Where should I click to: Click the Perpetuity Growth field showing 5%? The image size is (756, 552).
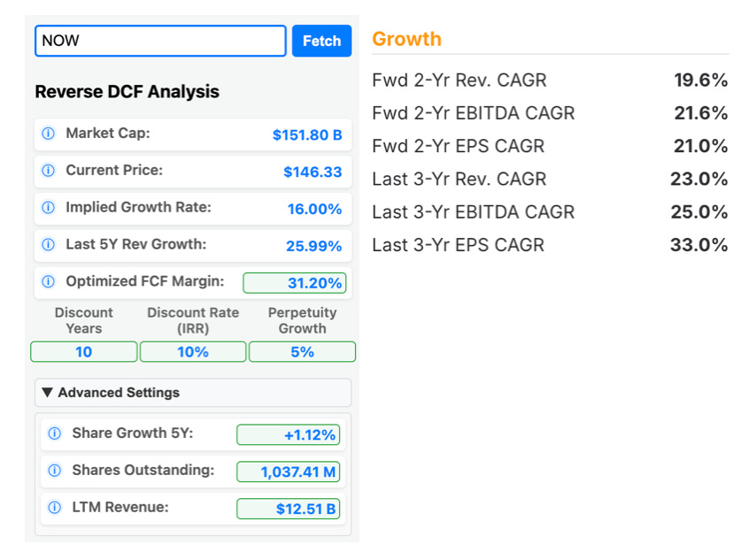(302, 352)
